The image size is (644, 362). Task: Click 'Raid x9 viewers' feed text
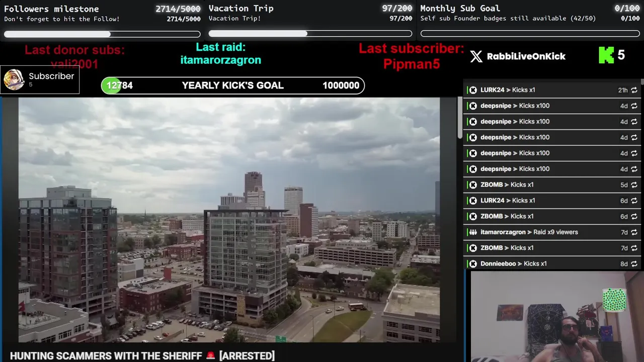point(555,232)
